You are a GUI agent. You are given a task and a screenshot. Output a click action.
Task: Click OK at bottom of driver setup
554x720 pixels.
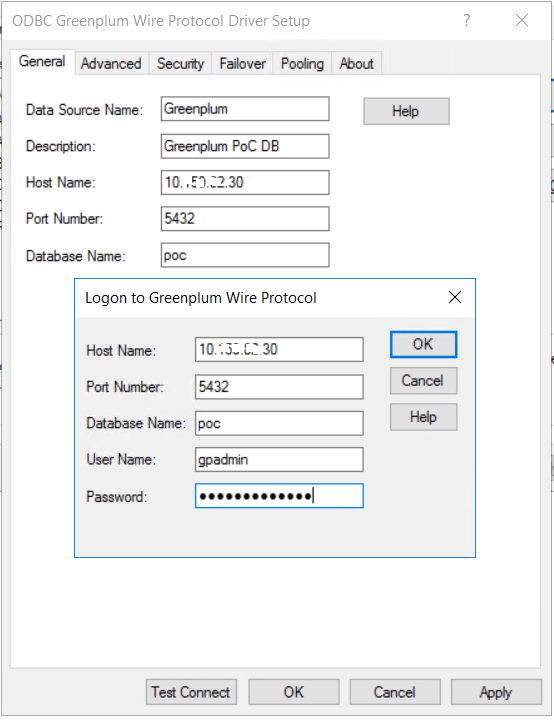tap(294, 692)
